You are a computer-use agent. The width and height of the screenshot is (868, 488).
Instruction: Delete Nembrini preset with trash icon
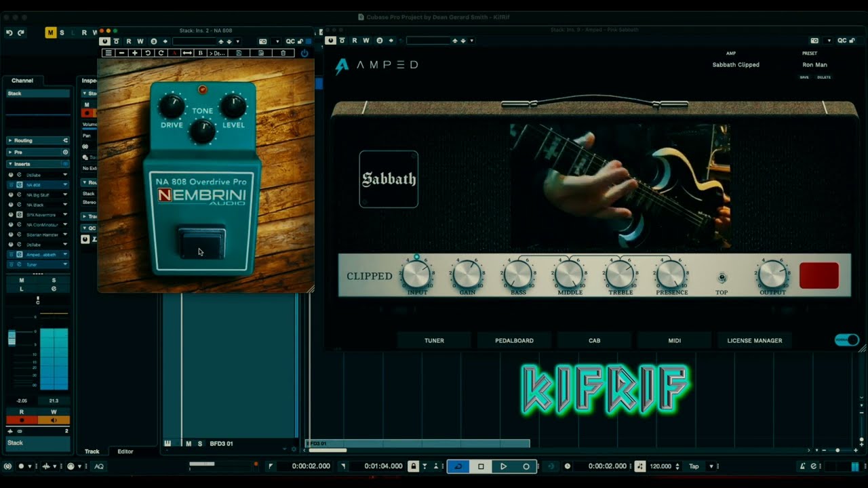tap(283, 53)
